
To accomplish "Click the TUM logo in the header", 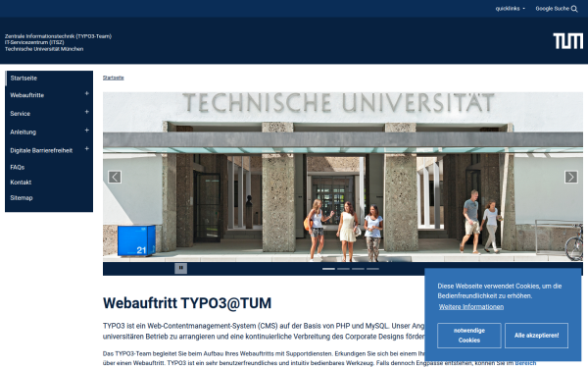I will 567,41.
